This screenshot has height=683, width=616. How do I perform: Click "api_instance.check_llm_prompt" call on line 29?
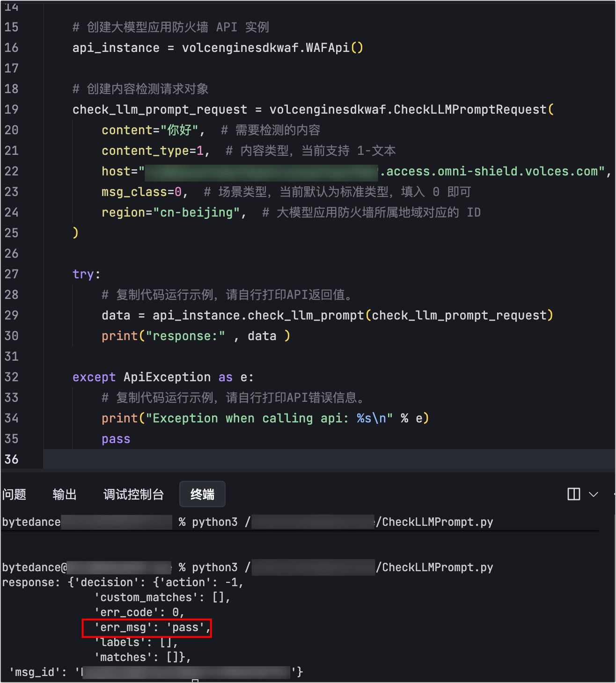[258, 315]
